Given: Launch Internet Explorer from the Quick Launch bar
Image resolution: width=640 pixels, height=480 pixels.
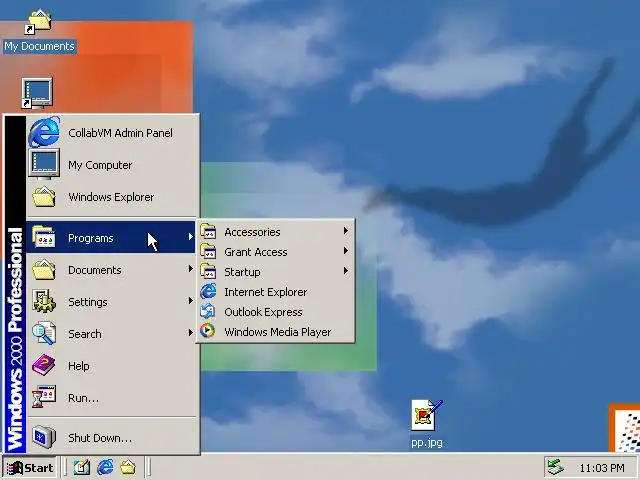Looking at the screenshot, I should (x=105, y=467).
